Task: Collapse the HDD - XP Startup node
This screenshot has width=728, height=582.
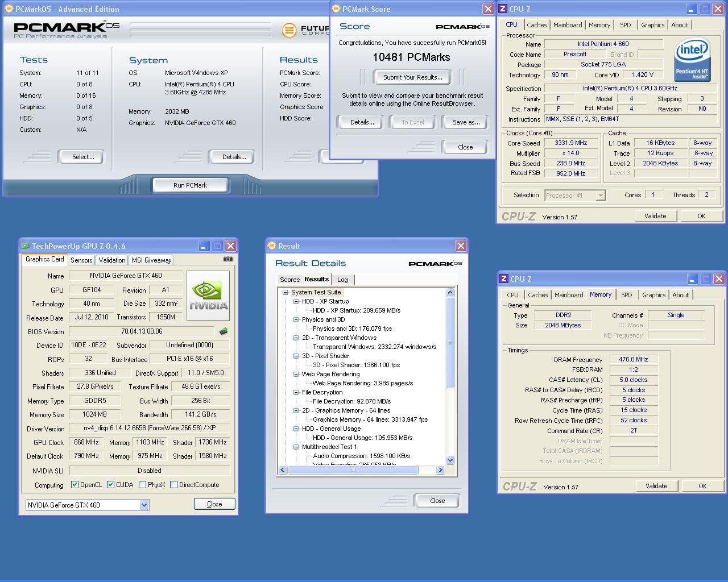Action: click(296, 301)
